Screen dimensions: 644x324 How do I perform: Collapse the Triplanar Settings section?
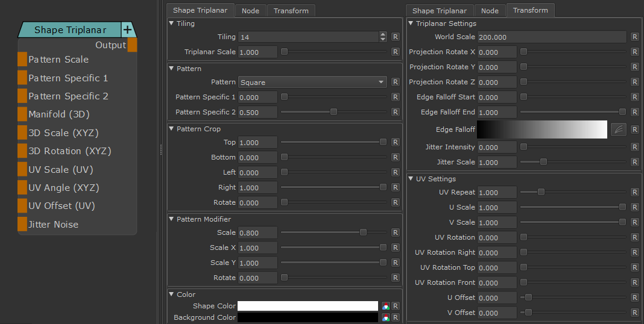411,23
